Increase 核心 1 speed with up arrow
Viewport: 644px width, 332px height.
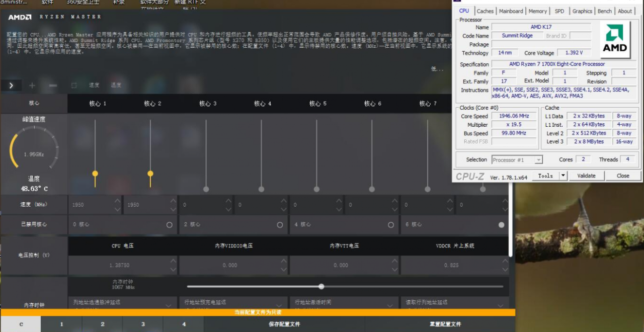117,201
